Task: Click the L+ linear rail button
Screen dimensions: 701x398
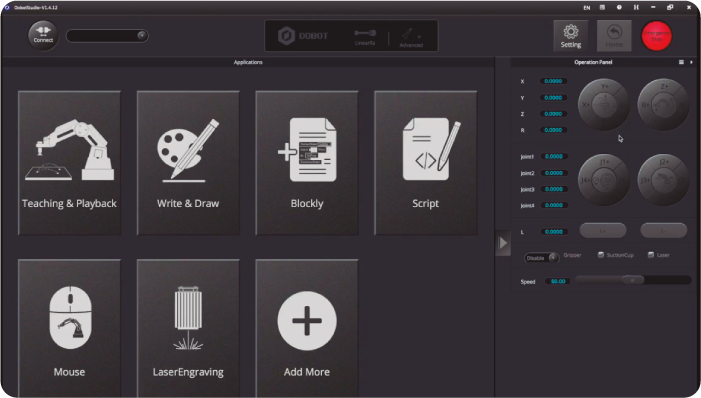Action: (x=603, y=231)
